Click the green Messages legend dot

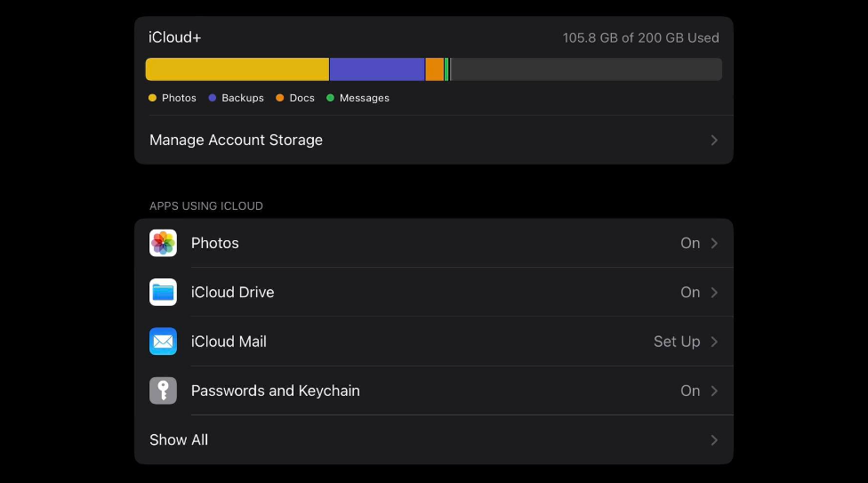pyautogui.click(x=330, y=98)
